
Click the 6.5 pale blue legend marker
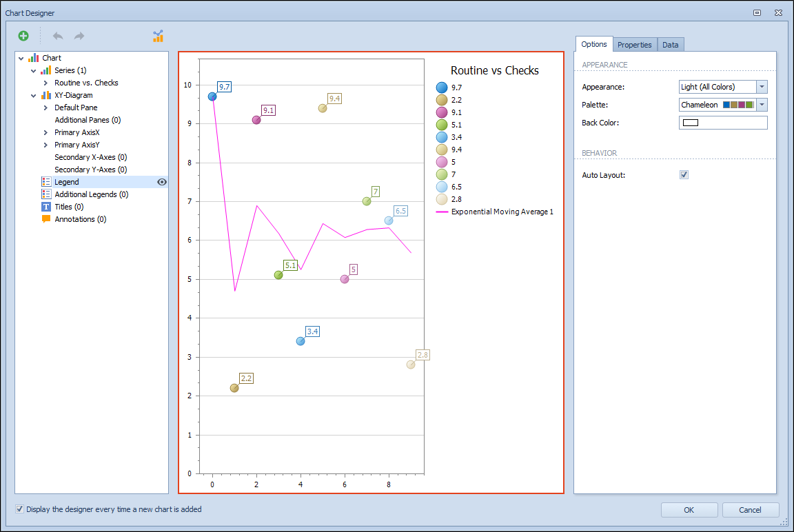[x=442, y=187]
